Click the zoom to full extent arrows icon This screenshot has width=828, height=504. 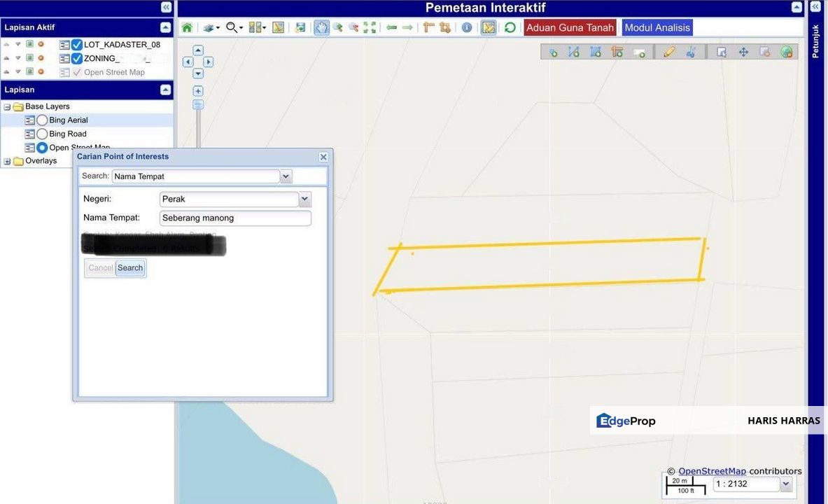(370, 27)
